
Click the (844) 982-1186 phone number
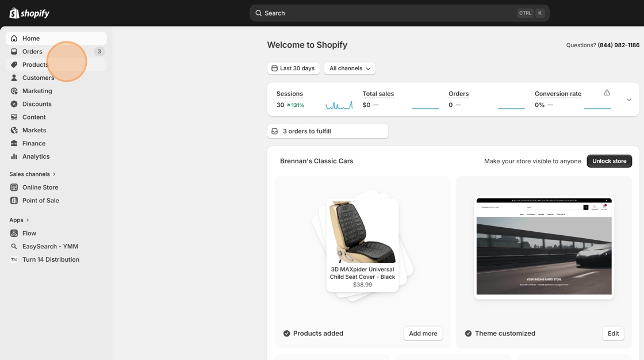tap(619, 45)
